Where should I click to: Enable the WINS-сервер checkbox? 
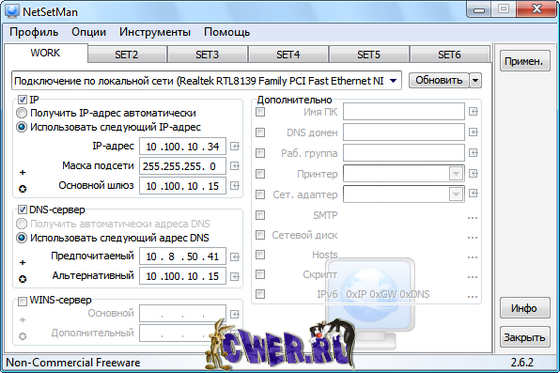(x=22, y=301)
